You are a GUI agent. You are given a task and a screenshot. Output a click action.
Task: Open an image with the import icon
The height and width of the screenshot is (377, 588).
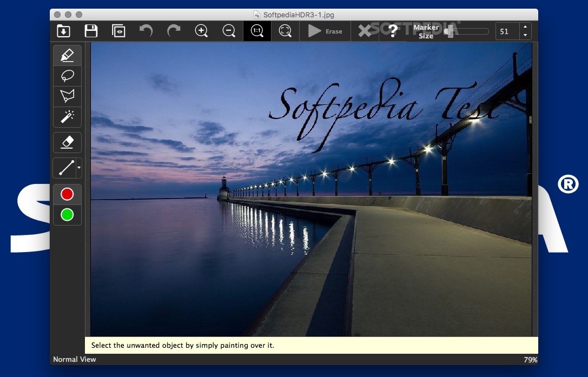point(63,31)
